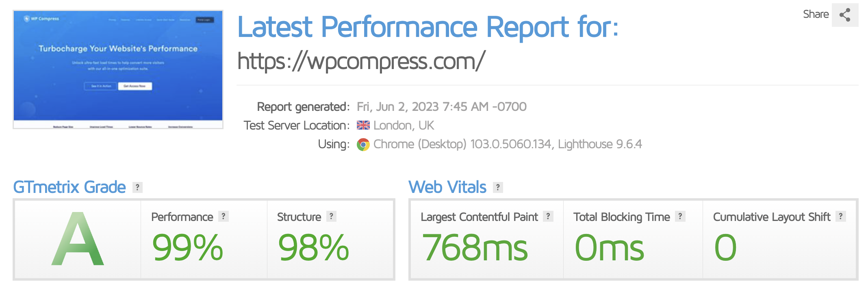868x290 pixels.
Task: Click the https://wpcompress.com/ URL
Action: [x=361, y=61]
